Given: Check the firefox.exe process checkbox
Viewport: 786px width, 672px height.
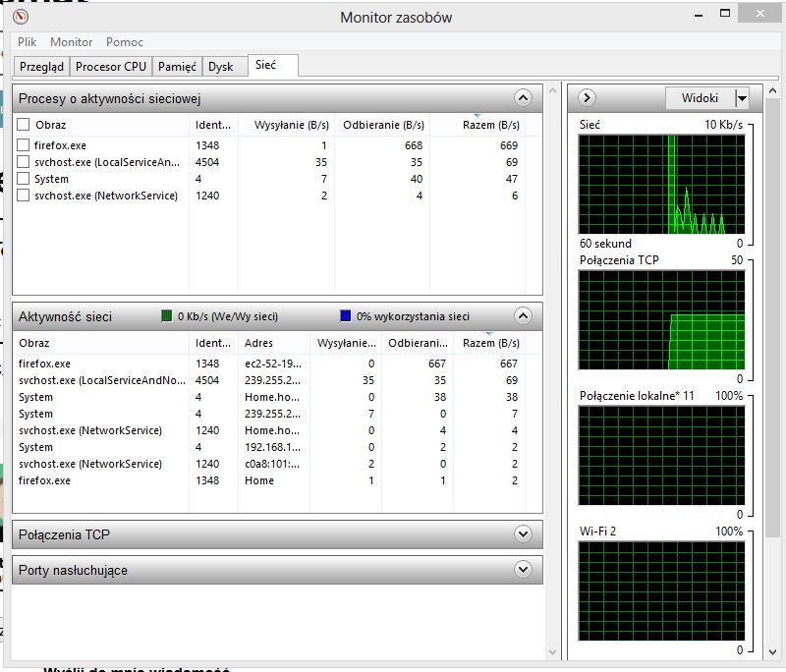Looking at the screenshot, I should pos(24,145).
